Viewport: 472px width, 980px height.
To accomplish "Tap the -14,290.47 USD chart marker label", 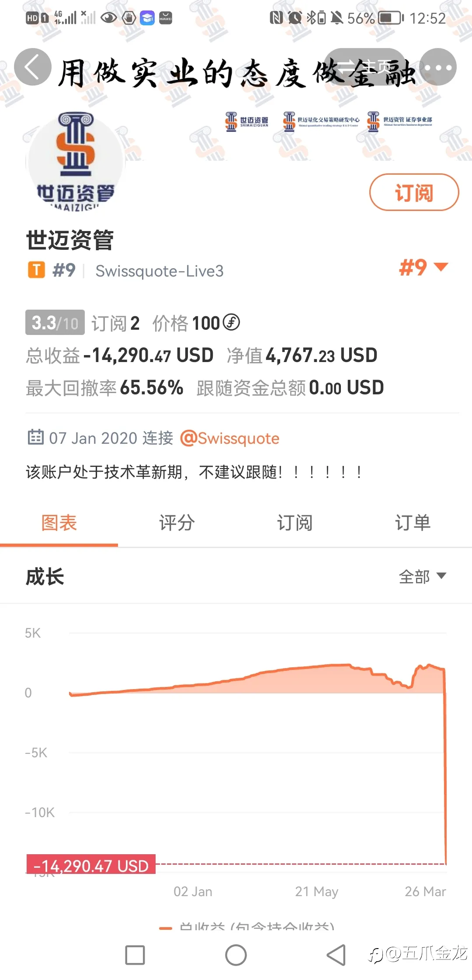I will (x=91, y=865).
